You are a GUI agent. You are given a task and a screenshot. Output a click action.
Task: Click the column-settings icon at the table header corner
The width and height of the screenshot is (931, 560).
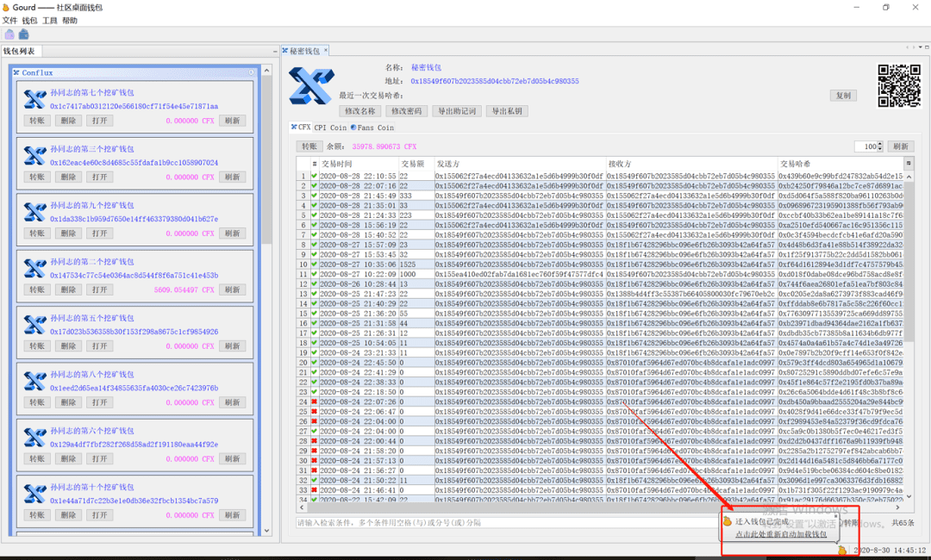coord(908,163)
